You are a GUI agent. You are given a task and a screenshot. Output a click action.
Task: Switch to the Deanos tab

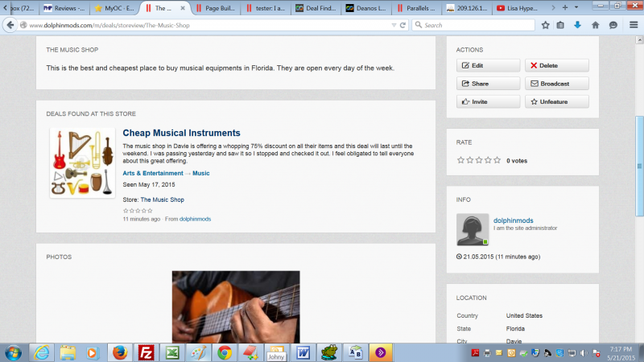coord(366,8)
